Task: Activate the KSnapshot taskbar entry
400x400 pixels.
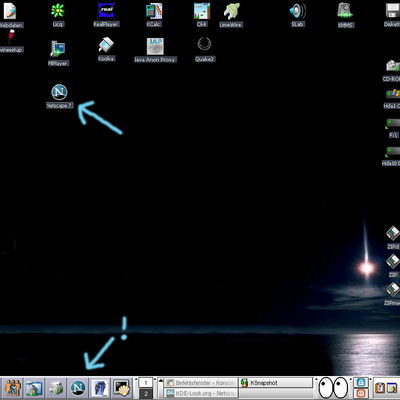Action: click(x=276, y=383)
